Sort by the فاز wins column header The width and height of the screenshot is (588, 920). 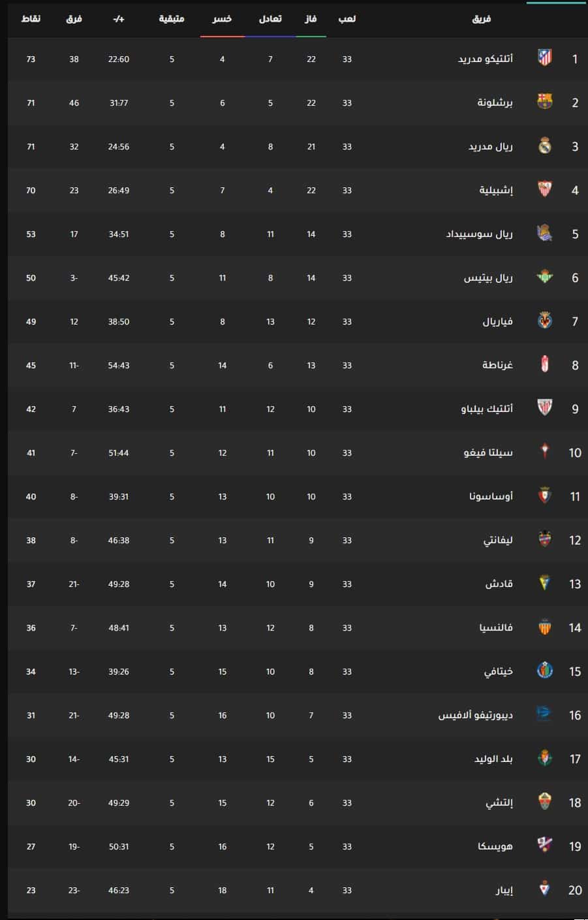pyautogui.click(x=311, y=19)
